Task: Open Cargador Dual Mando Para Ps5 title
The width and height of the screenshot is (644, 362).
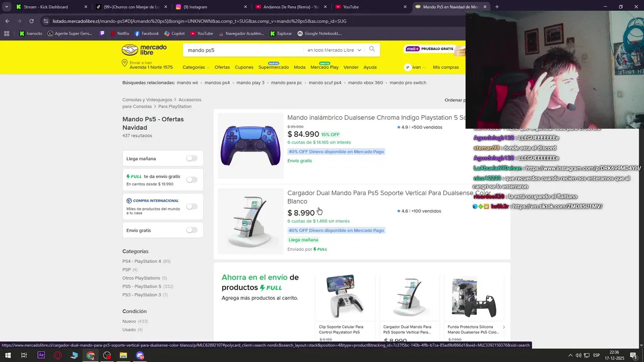Action: click(x=389, y=197)
